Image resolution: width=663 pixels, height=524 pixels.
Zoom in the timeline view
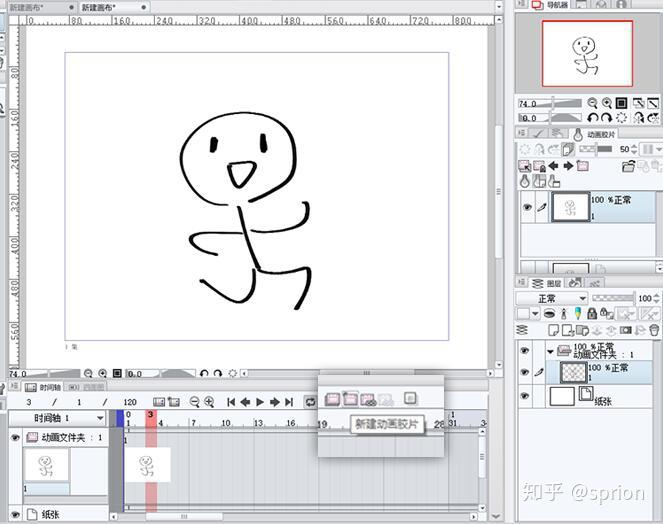tap(209, 402)
